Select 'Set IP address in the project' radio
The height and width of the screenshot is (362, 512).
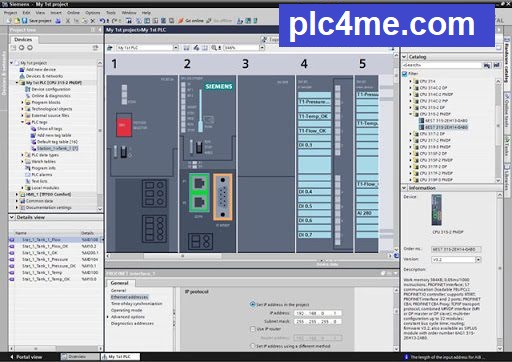252,304
